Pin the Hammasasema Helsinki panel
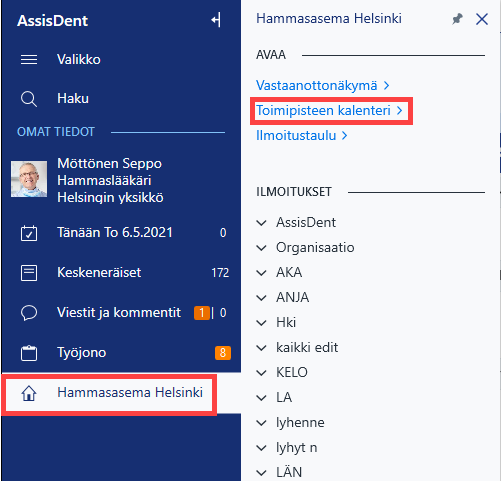Screen dimensions: 501x481 pos(457,19)
